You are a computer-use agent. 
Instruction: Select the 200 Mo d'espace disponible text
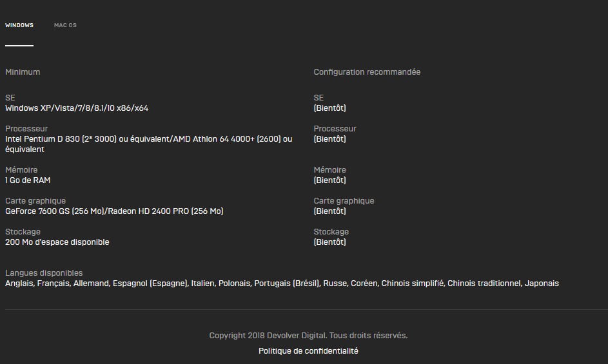pos(57,242)
